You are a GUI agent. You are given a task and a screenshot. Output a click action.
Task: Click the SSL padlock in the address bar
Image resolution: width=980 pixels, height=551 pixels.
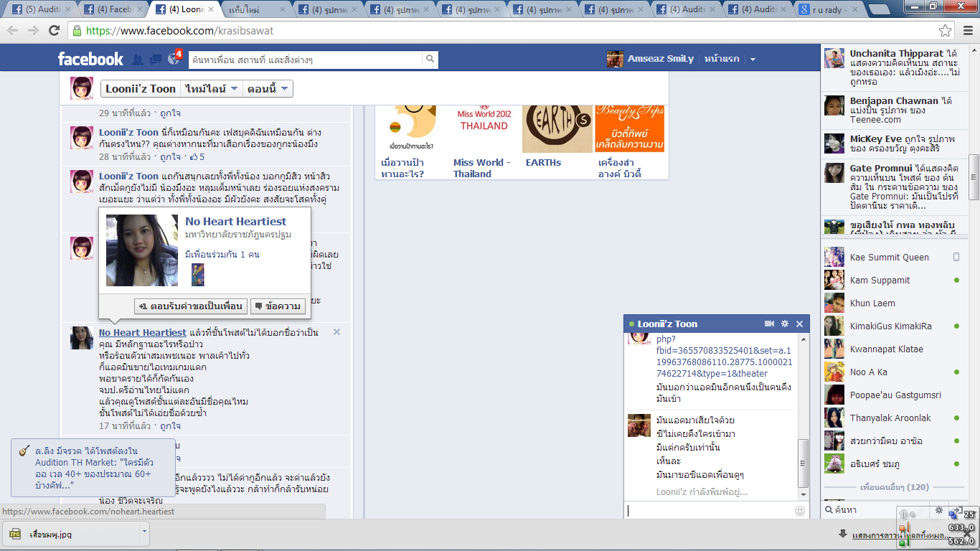point(77,31)
